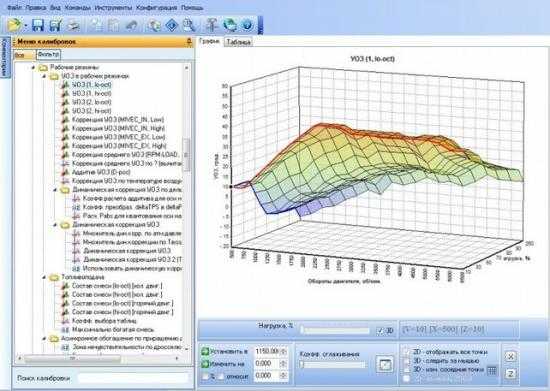
Task: Open the Команды menu
Action: [78, 7]
